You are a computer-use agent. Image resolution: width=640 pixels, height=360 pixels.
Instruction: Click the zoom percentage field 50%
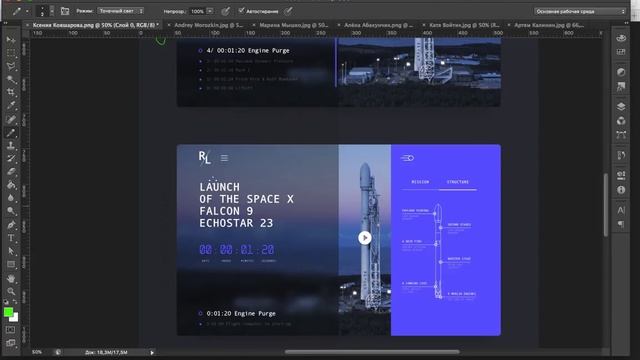coord(37,352)
